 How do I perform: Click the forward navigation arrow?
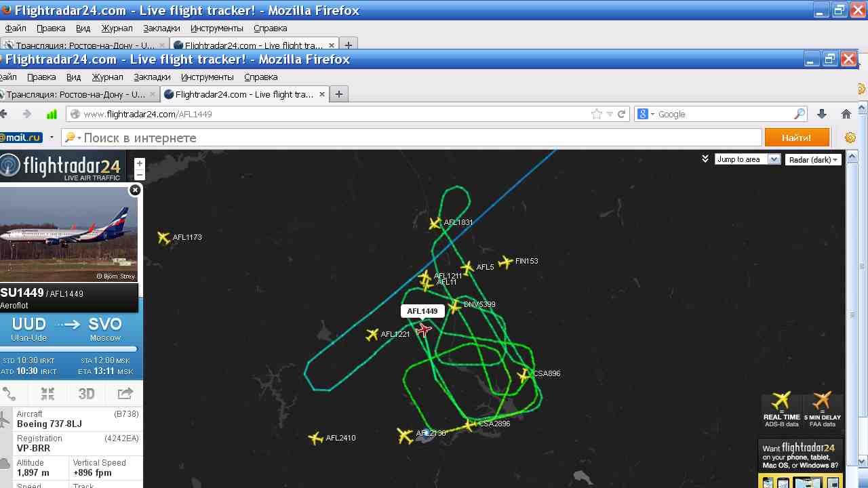[27, 114]
